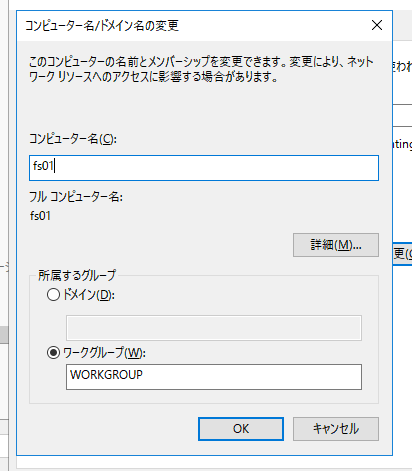Click the コンピューター名 input field containing fs01
Viewport: 412px width, 471px height.
[x=204, y=168]
